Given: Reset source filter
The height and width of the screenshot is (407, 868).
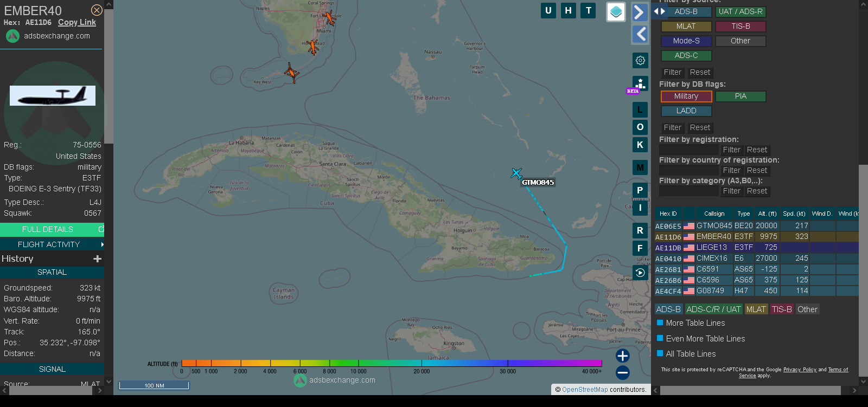Looking at the screenshot, I should 700,72.
